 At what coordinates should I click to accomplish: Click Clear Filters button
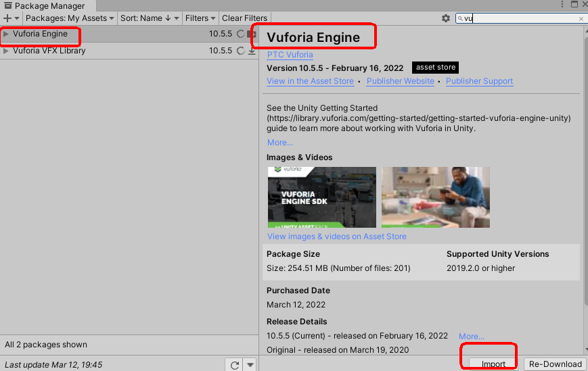click(x=244, y=18)
